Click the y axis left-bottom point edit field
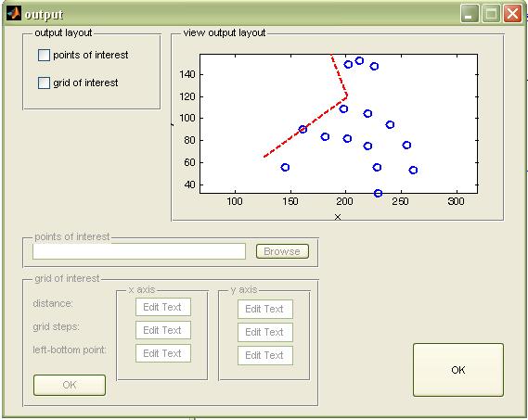 (265, 355)
